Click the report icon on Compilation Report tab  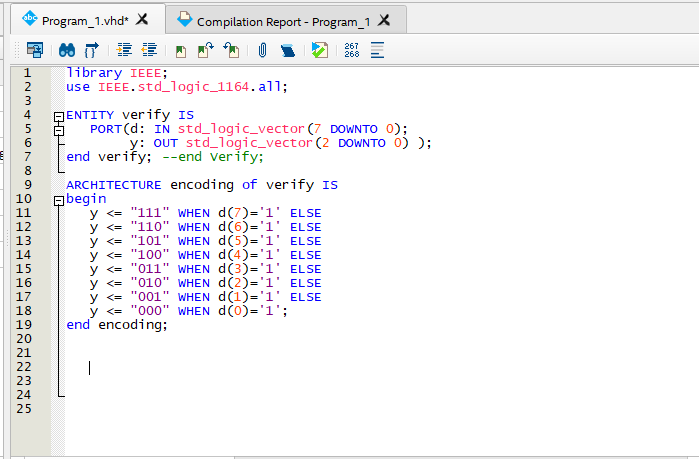[185, 19]
